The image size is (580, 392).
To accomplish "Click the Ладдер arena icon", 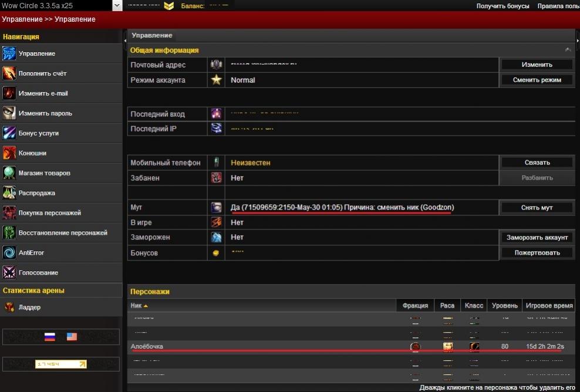I will tap(9, 307).
